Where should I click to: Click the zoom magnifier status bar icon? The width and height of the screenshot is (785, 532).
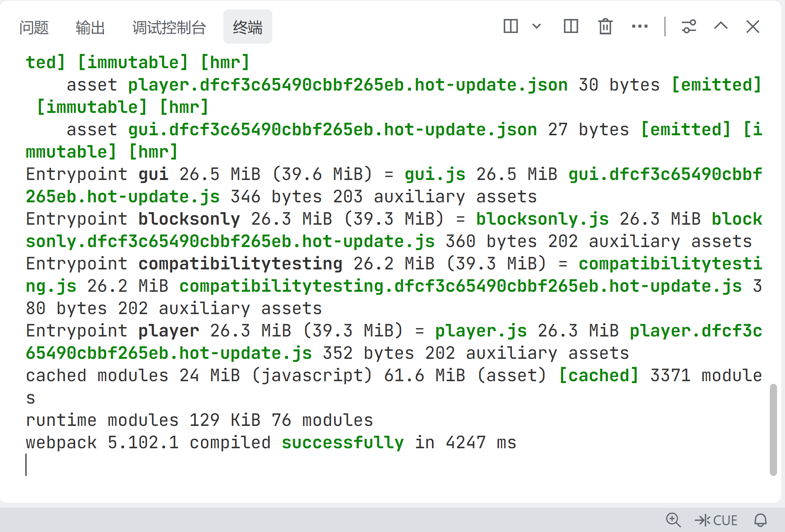point(673,520)
